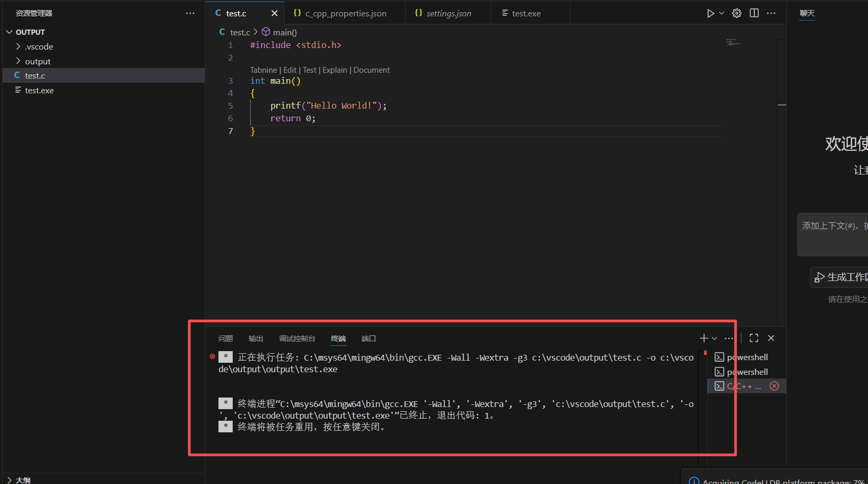This screenshot has width=868, height=484.
Task: Run the C file using the Run button
Action: [710, 13]
